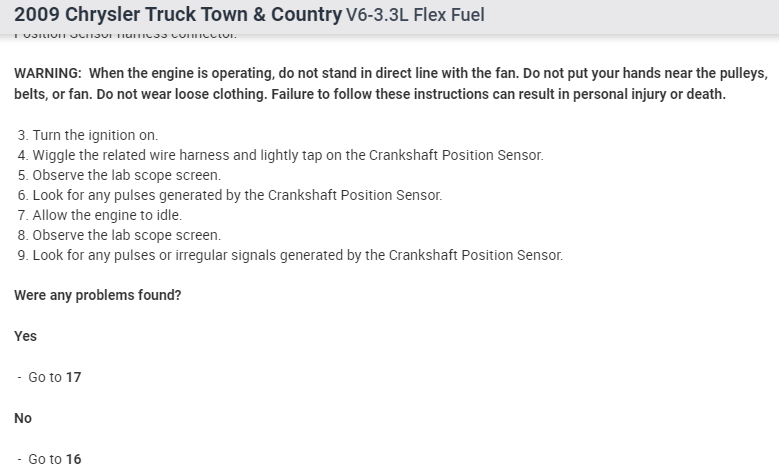Click the "2009 Chrysler Truck Town & Country" title
This screenshot has height=467, width=779.
pos(178,14)
